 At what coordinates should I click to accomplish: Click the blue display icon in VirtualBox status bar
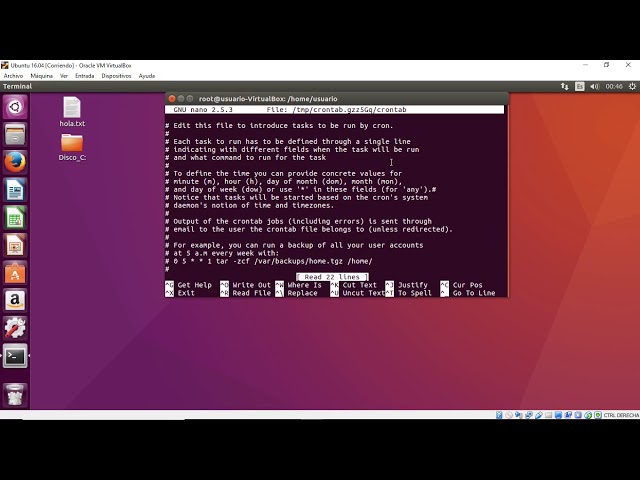coord(558,415)
